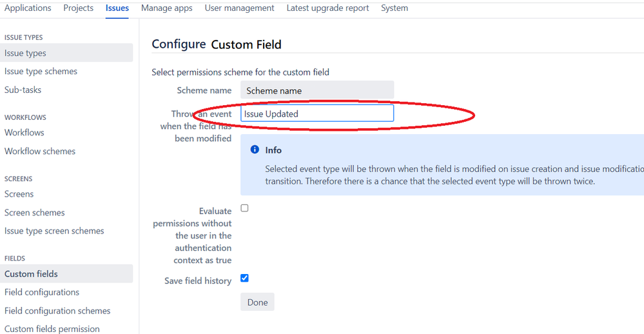Screen dimensions: 644x334
Task: Open the System tab
Action: [x=395, y=8]
